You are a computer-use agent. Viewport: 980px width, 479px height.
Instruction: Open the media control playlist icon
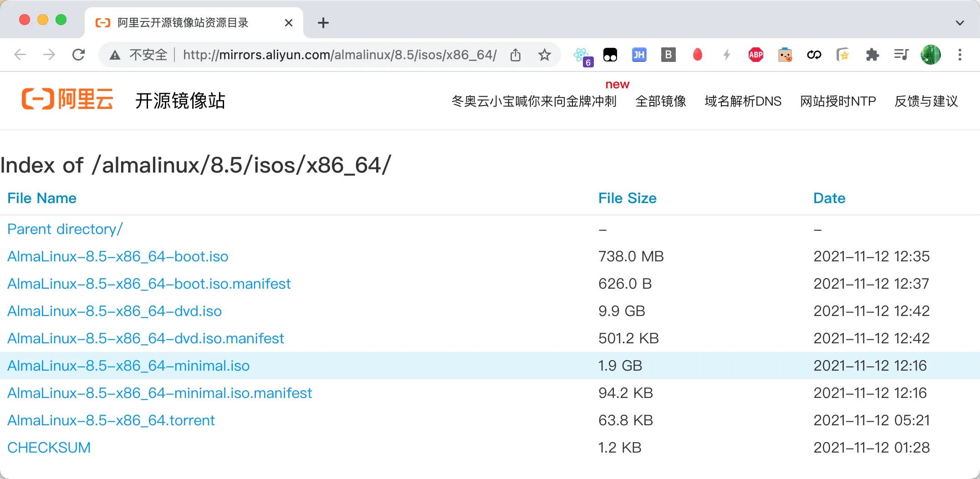point(901,55)
